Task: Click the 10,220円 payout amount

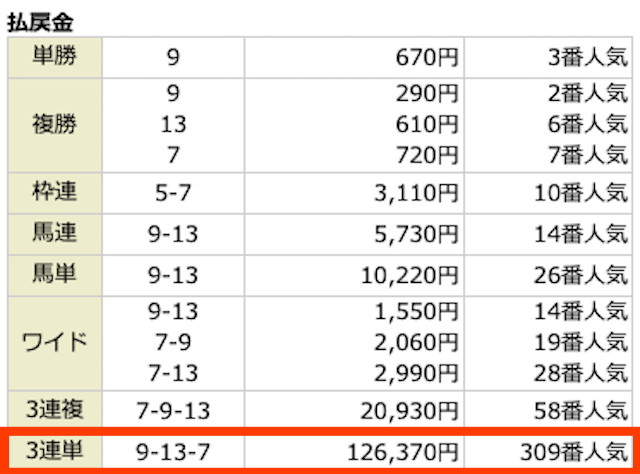Action: (x=410, y=276)
